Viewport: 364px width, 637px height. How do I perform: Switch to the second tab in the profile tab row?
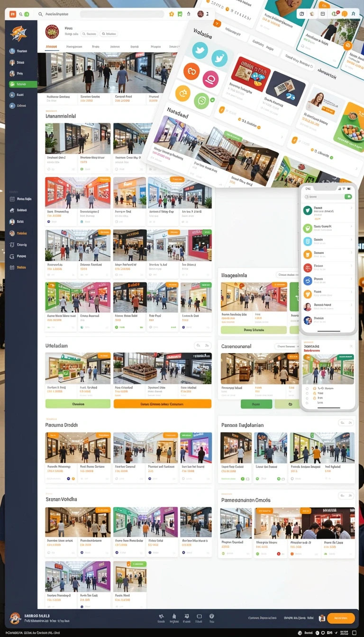(x=74, y=47)
